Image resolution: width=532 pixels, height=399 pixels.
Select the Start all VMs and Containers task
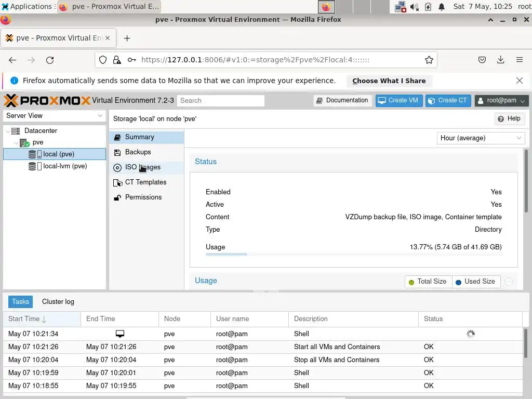coord(263,347)
